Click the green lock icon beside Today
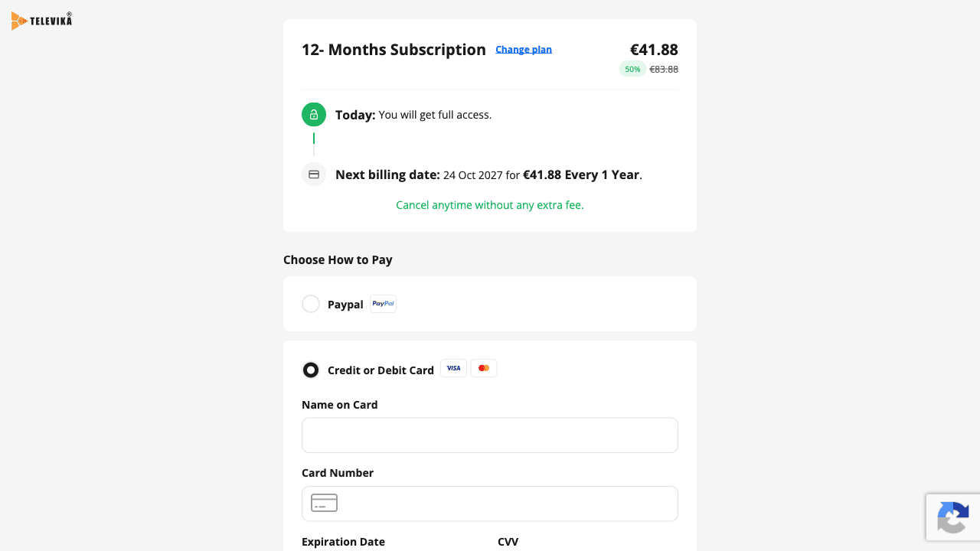Image resolution: width=980 pixels, height=551 pixels. [314, 115]
